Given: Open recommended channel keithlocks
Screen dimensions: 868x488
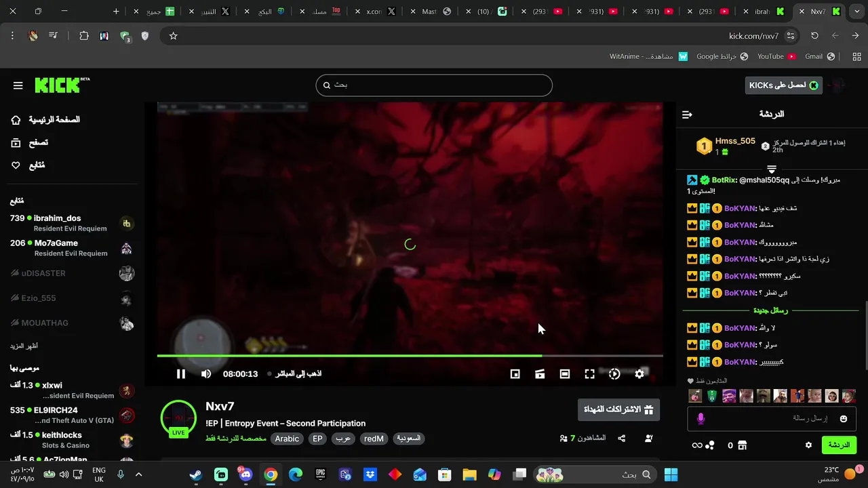Looking at the screenshot, I should 71,440.
